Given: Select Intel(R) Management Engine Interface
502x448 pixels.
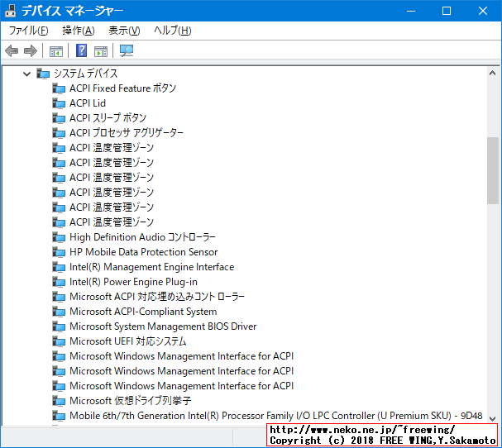Looking at the screenshot, I should [x=151, y=267].
